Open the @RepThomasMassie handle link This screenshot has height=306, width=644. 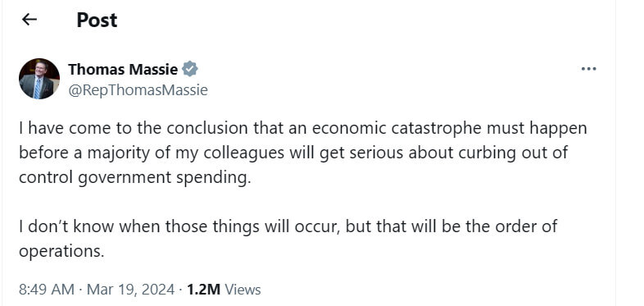coord(138,89)
